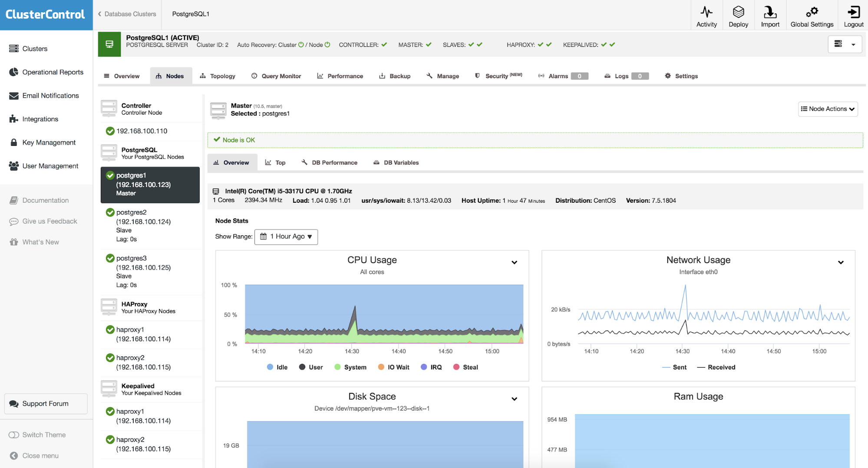
Task: Toggle Idle series in CPU legend
Action: tap(277, 367)
